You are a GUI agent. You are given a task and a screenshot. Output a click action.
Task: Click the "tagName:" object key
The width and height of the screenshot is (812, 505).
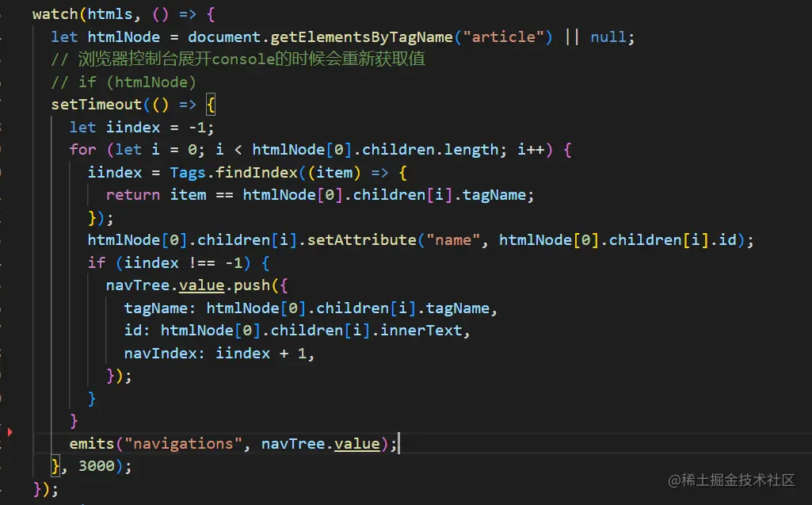point(160,308)
